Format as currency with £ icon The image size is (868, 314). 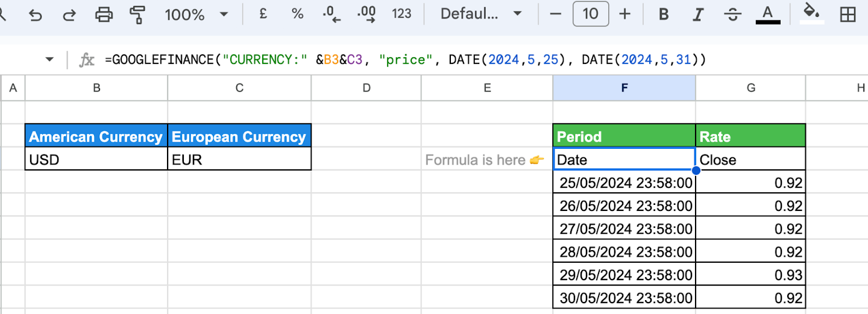(x=263, y=14)
